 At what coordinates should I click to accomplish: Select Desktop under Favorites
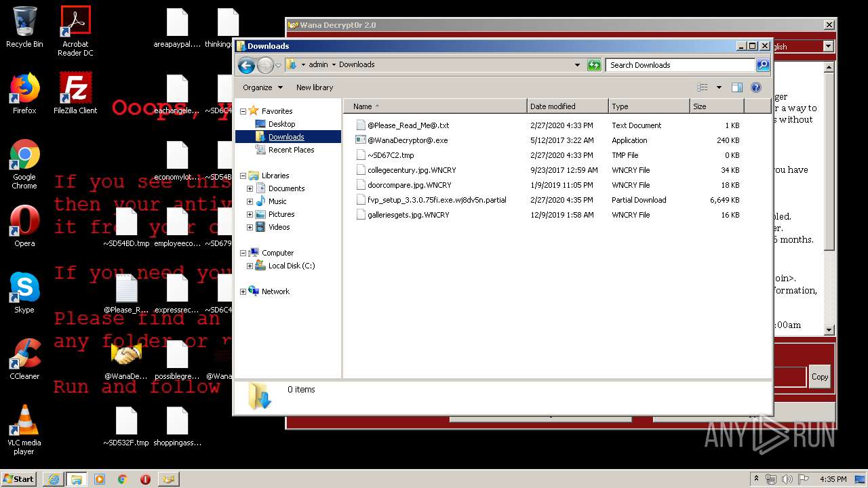tap(281, 124)
